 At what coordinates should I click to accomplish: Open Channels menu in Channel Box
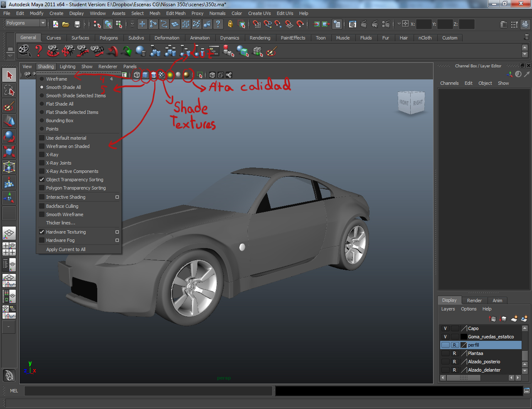click(x=449, y=83)
